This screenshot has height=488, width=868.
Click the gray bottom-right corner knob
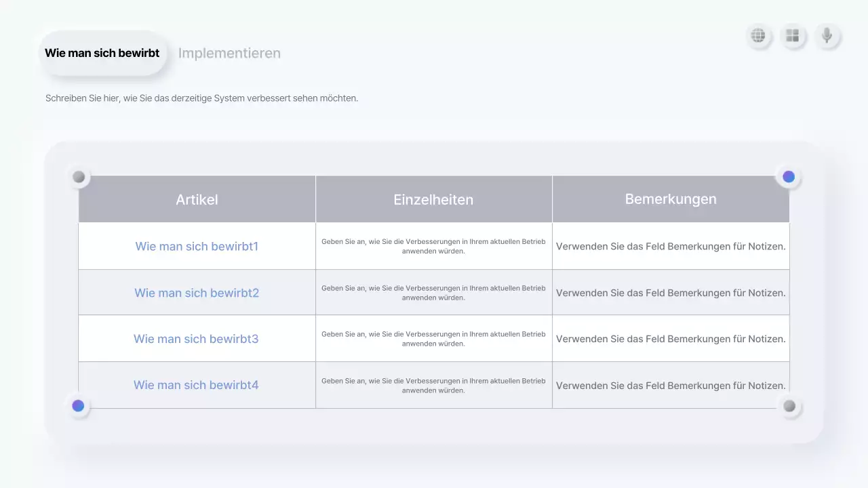789,406
